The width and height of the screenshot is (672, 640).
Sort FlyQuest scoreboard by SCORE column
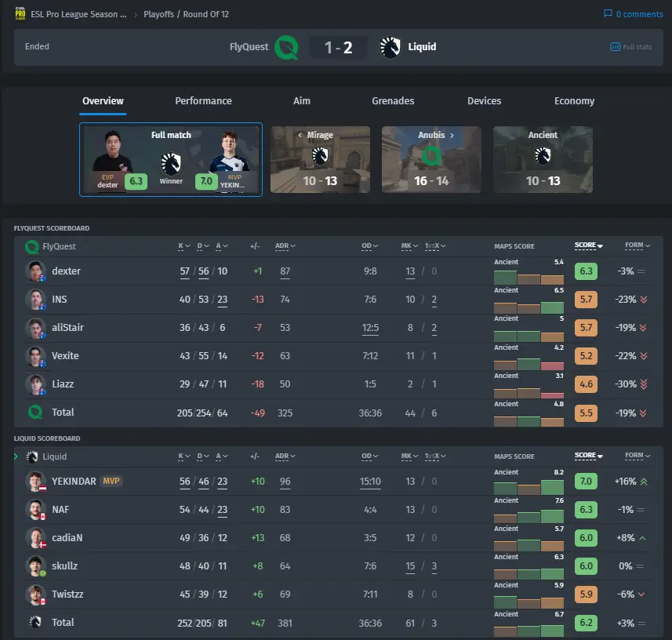588,245
